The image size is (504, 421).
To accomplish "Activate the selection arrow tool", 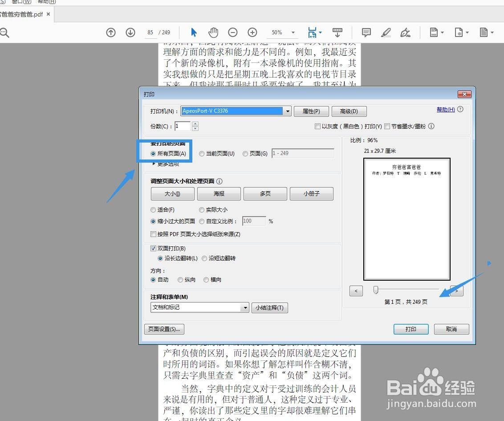I will pos(194,33).
